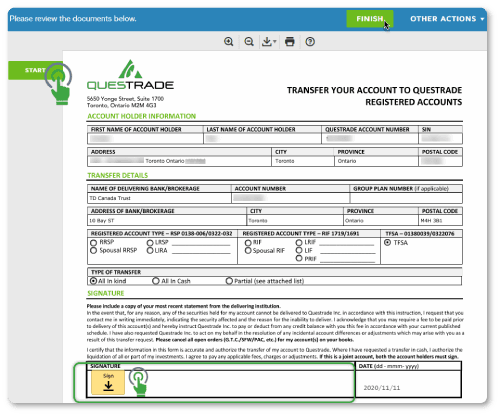Click the TYPE OF TRANSFER label
Screen dimensions: 500x416
[x=116, y=272]
